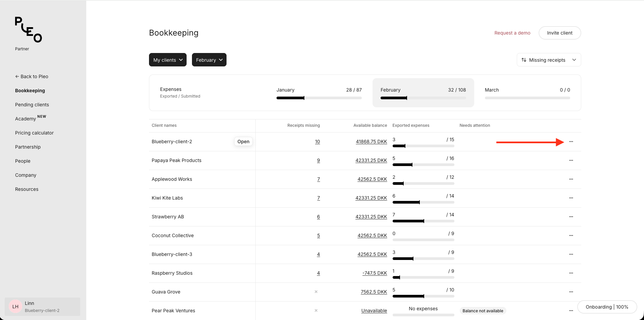Screen dimensions: 644x320
Task: Click Guava Grove's 7562.5 DKK balance
Action: pyautogui.click(x=374, y=292)
